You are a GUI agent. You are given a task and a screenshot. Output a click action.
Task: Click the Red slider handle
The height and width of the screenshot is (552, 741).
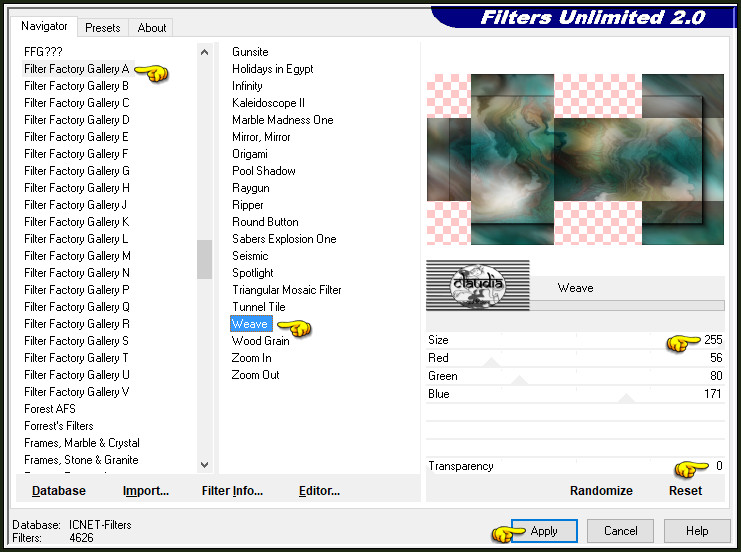pos(491,362)
